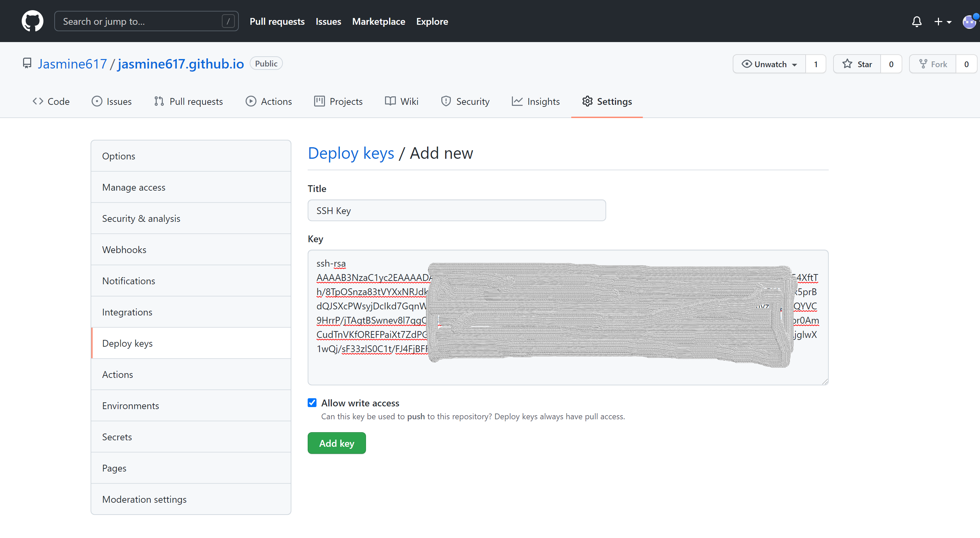980x538 pixels.
Task: Click the Insights tab icon
Action: click(x=517, y=101)
